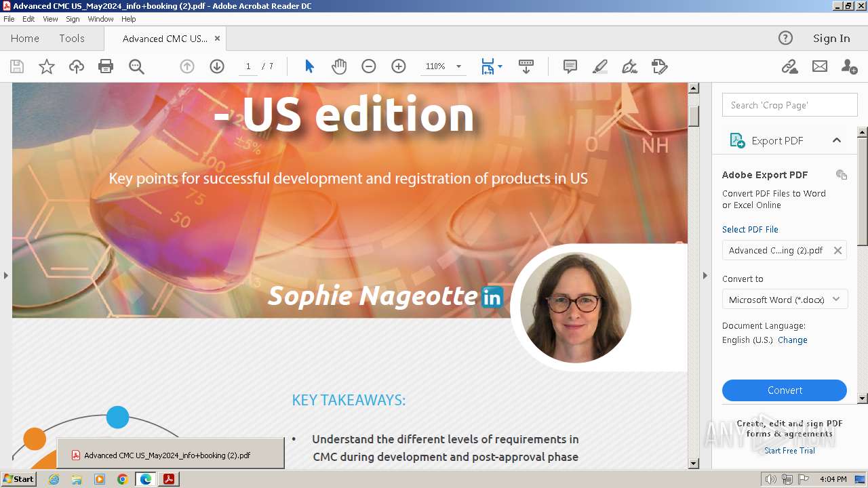Open zoom level 110% dropdown

click(x=458, y=66)
